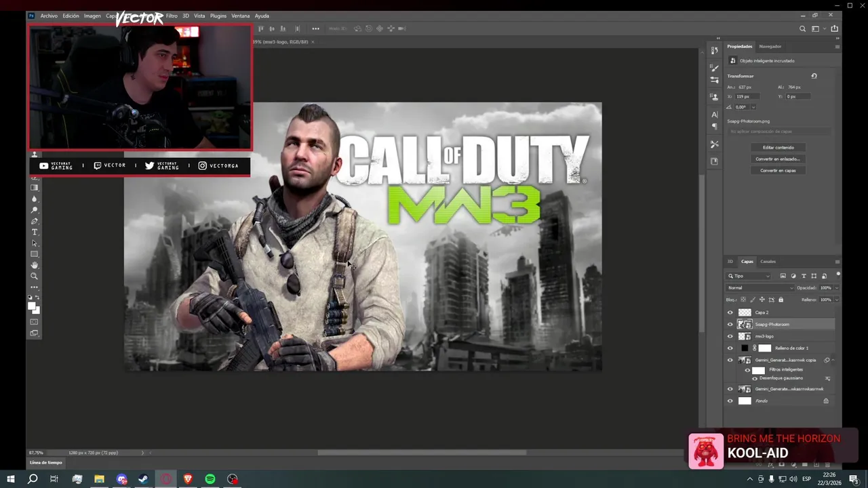The height and width of the screenshot is (488, 868).
Task: Filter layers by pixel layers icon
Action: (783, 276)
